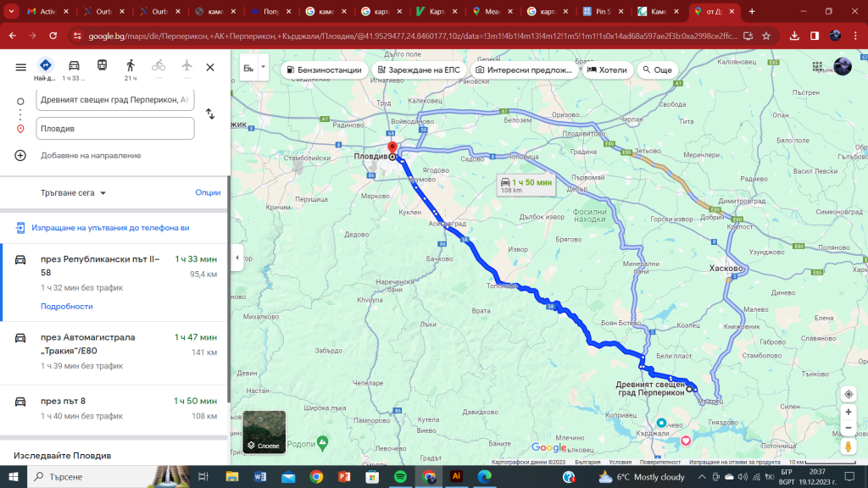Close the directions panel
Viewport: 868px width, 488px height.
coord(210,67)
